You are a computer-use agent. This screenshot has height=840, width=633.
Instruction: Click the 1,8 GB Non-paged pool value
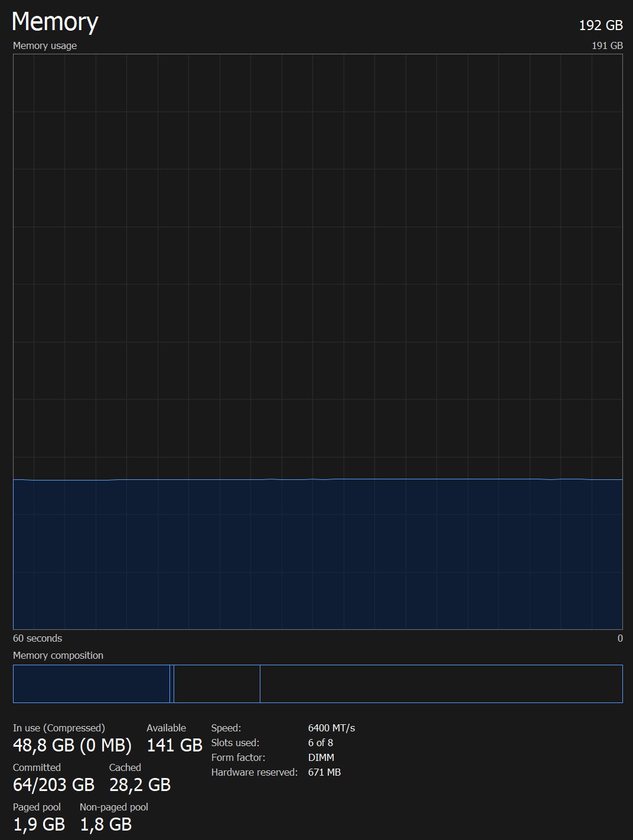pos(106,824)
